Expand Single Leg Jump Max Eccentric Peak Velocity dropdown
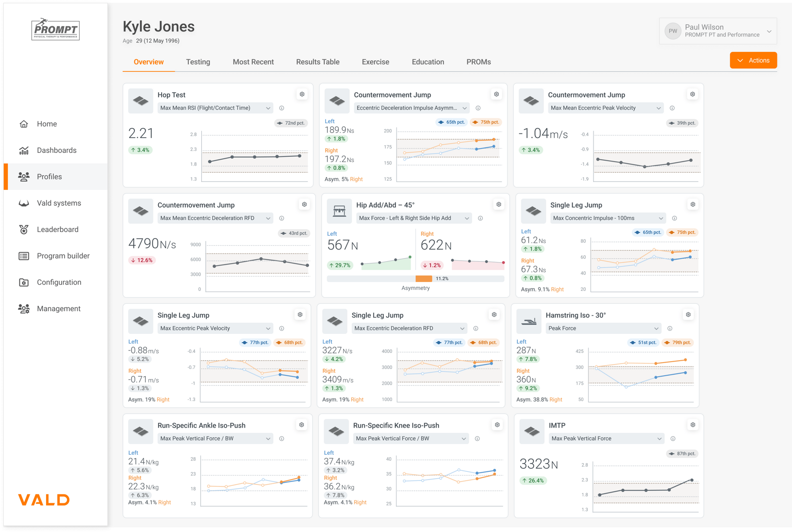Screen dimensions: 792x532 point(215,328)
